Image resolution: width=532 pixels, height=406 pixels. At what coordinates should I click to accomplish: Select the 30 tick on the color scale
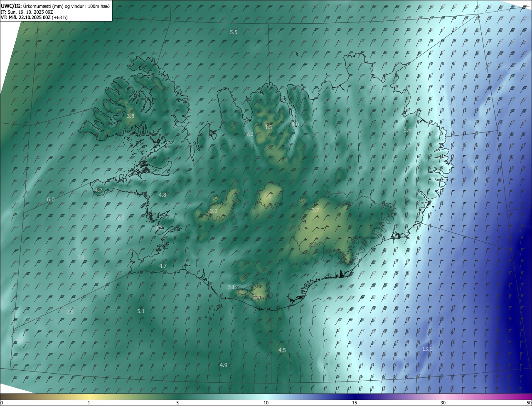443,403
